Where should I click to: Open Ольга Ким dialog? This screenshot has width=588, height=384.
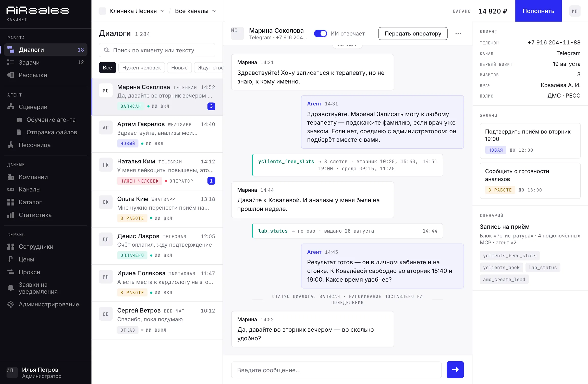[157, 209]
